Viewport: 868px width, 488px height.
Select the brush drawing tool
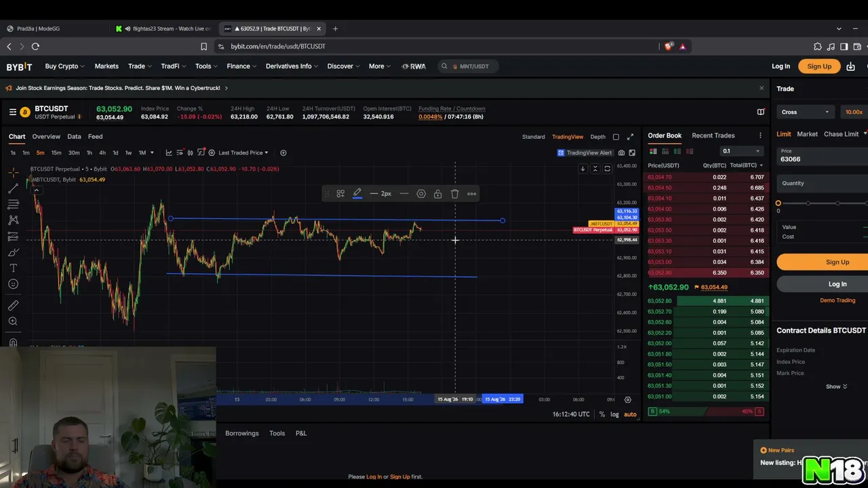pos(13,252)
